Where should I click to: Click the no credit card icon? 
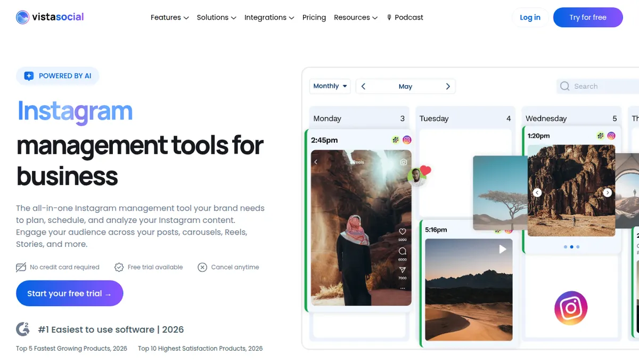coord(21,267)
